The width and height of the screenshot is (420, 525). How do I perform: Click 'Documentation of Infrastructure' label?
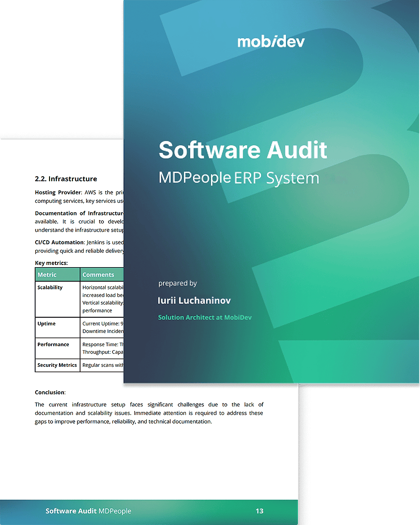pyautogui.click(x=79, y=213)
